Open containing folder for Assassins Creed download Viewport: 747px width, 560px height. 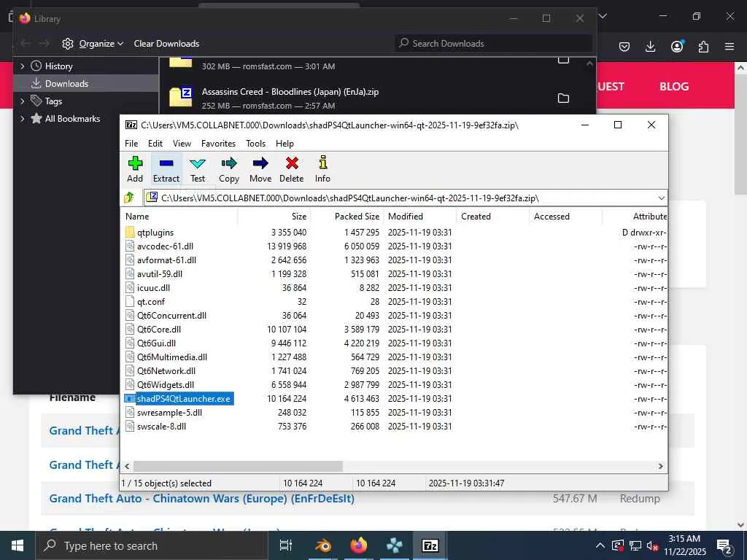(x=564, y=98)
